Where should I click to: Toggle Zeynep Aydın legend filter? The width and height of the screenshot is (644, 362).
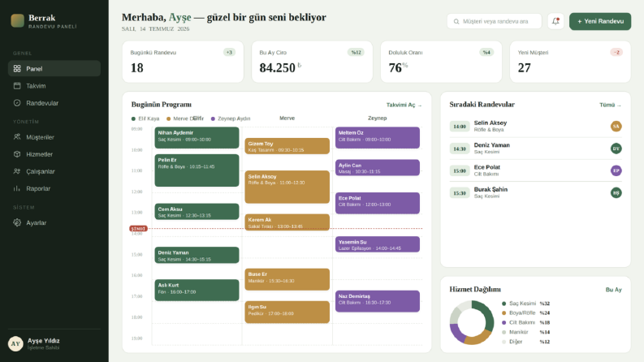point(231,119)
